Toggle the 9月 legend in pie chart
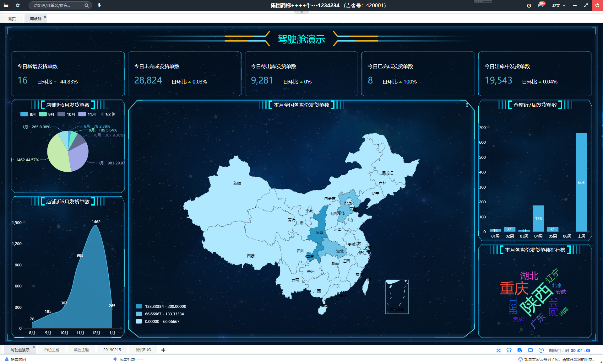The image size is (603, 364). click(x=47, y=114)
